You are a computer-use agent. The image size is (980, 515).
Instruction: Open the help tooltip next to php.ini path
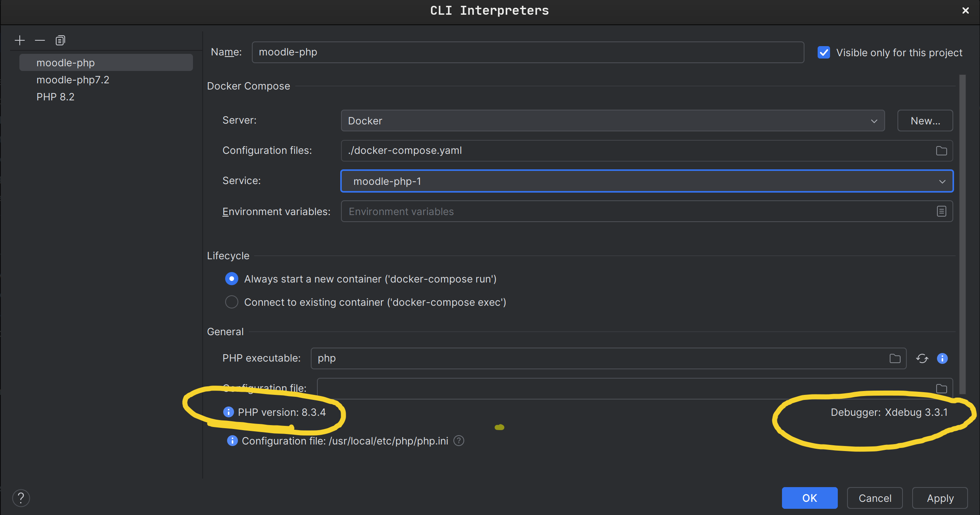[x=459, y=441]
